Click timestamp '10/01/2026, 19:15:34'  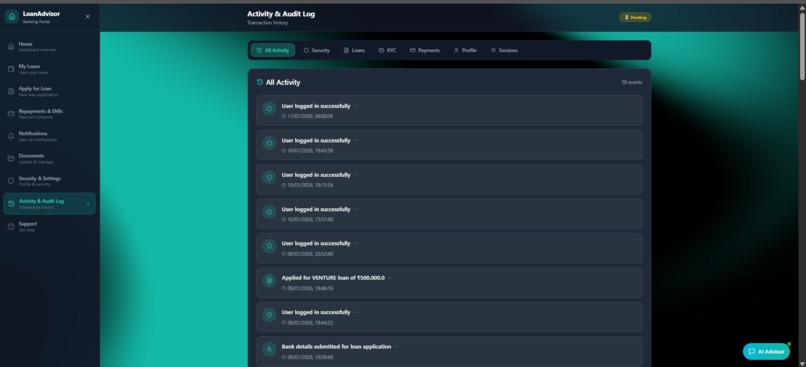(x=310, y=185)
